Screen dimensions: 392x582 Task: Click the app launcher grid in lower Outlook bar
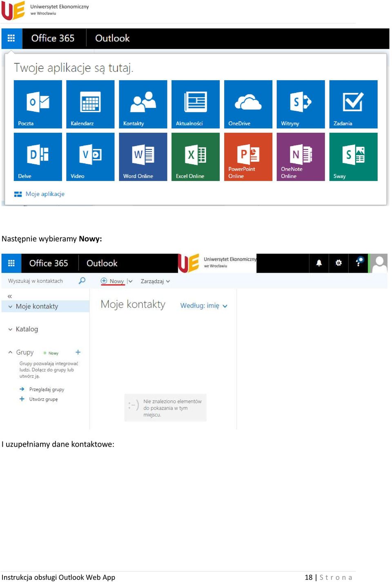coord(11,263)
